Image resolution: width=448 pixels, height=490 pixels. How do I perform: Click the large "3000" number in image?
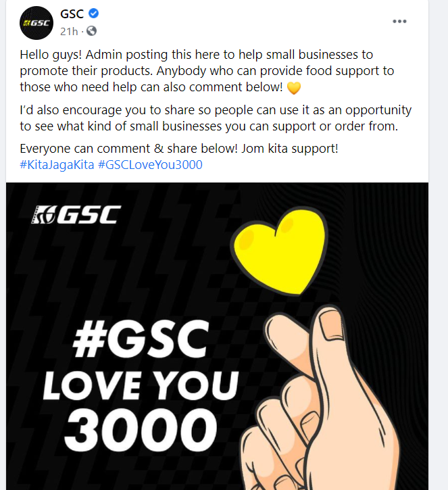coord(141,430)
